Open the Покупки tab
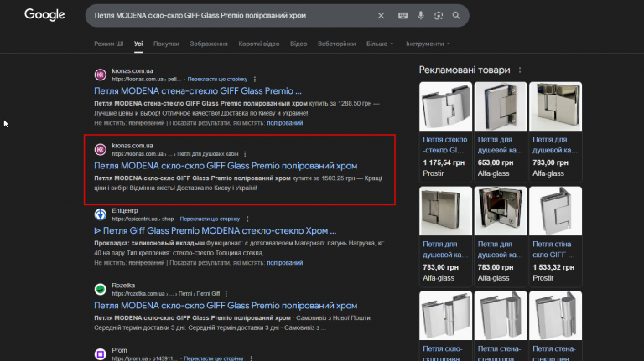The height and width of the screenshot is (361, 644). [166, 44]
